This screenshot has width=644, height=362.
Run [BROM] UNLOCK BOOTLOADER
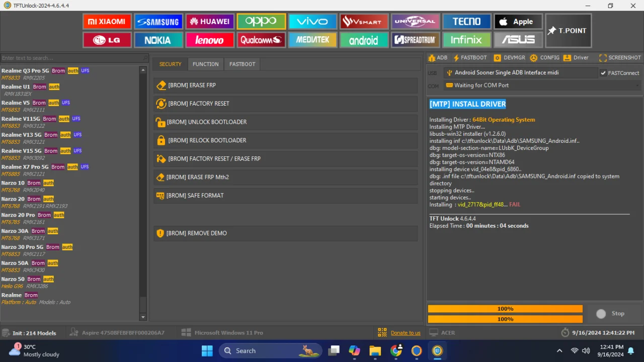(286, 122)
